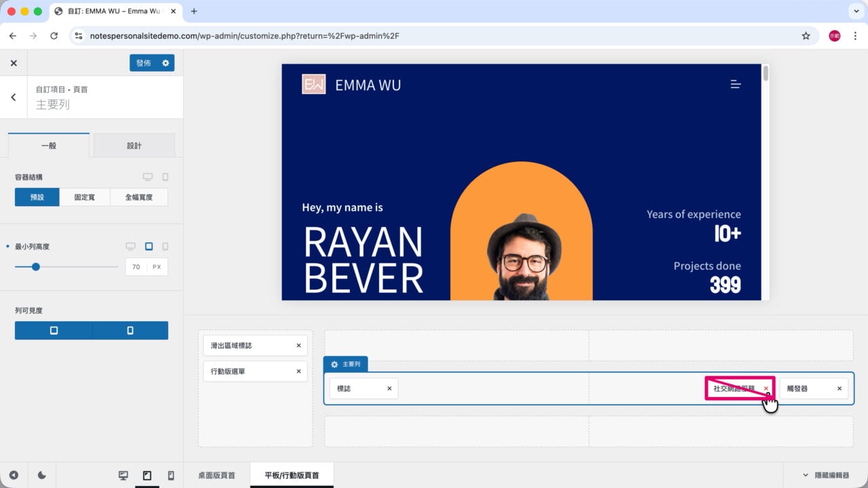Expand 隱藏編輯器 chevron
This screenshot has width=868, height=488.
click(806, 475)
